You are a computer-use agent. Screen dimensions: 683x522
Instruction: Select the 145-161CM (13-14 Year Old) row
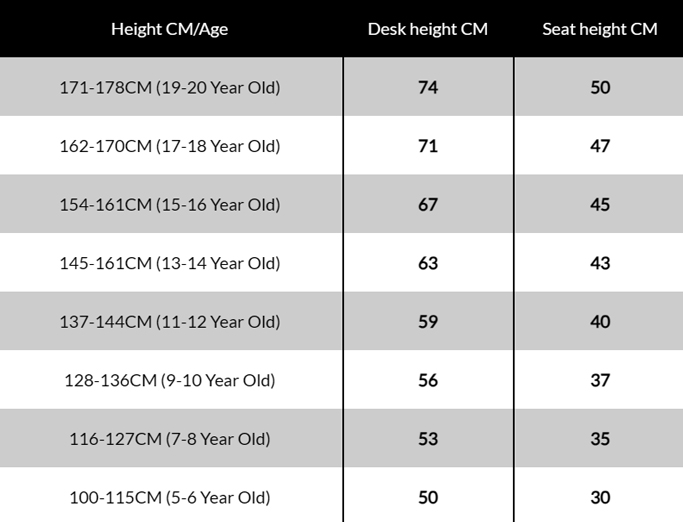(x=342, y=262)
